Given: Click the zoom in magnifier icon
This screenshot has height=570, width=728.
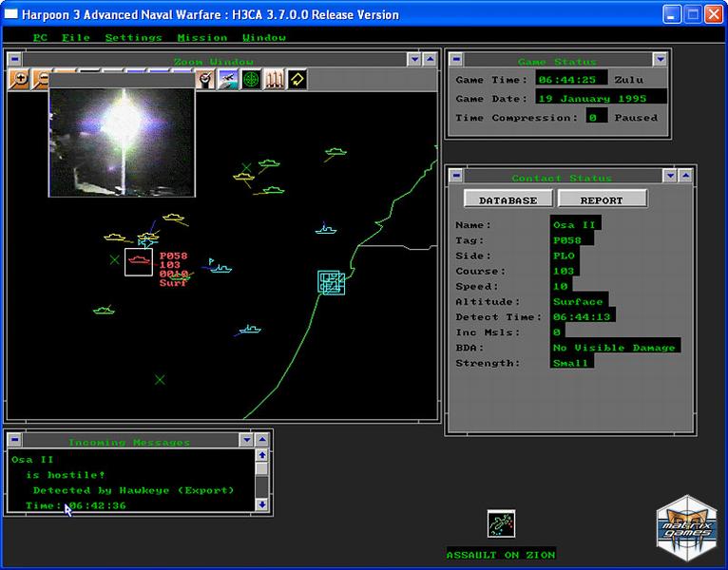Looking at the screenshot, I should (19, 81).
